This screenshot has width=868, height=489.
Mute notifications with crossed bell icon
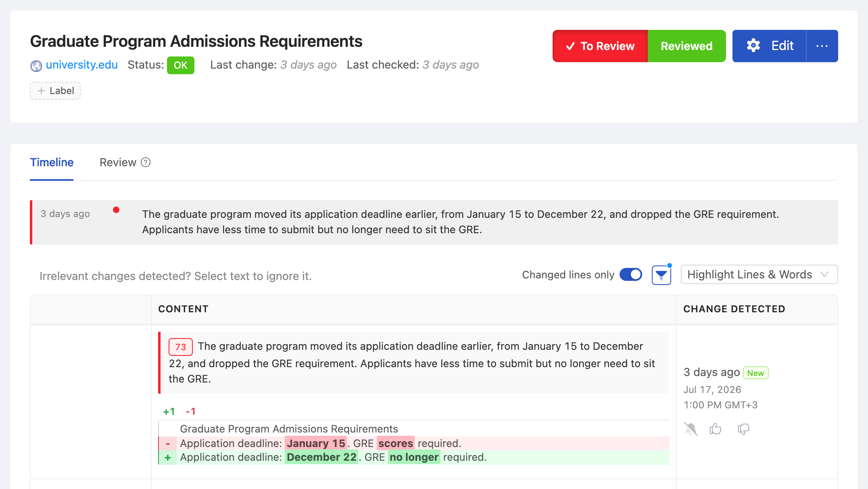pyautogui.click(x=691, y=429)
